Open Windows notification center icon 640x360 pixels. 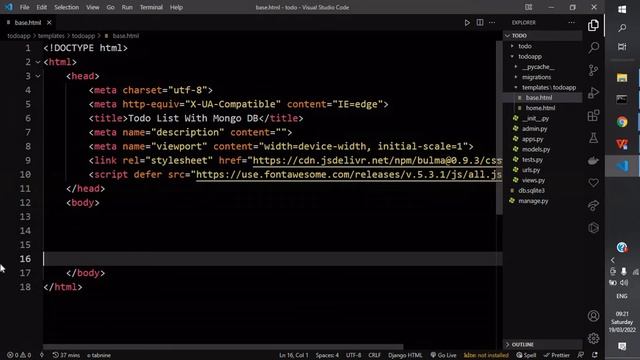[x=622, y=346]
